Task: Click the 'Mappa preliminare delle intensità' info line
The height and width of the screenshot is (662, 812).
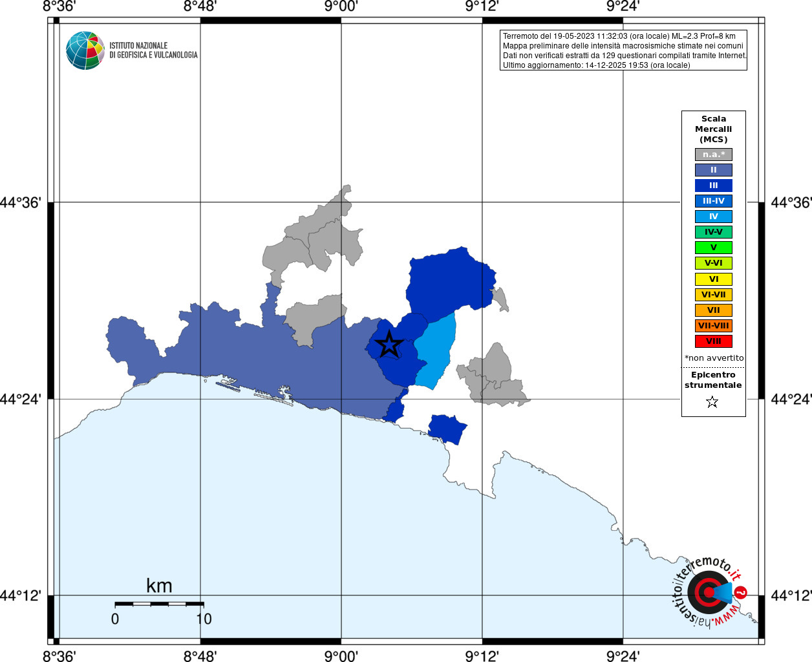Action: 623,46
